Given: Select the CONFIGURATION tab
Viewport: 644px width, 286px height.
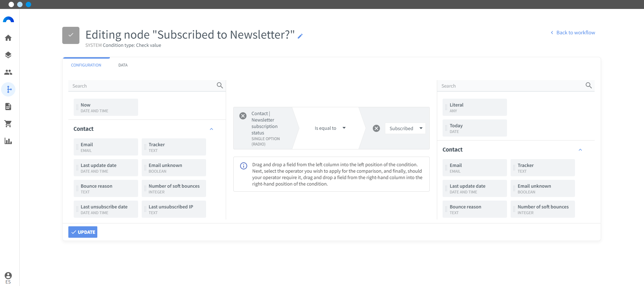Looking at the screenshot, I should [x=86, y=65].
